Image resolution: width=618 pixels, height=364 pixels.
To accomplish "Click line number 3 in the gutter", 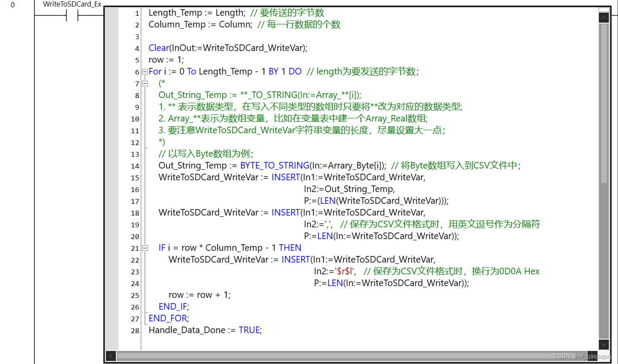I will coord(137,37).
